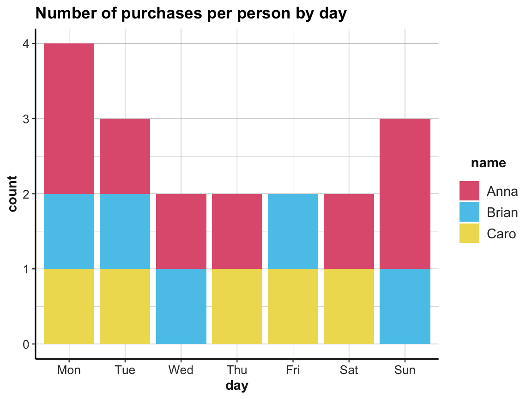The width and height of the screenshot is (532, 399).
Task: Click the 'Sun' x-axis tick label
Action: tap(405, 370)
